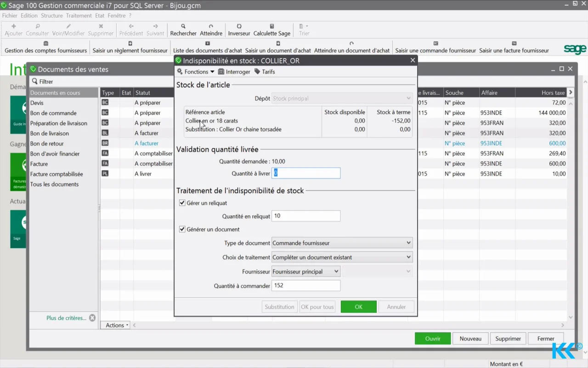
Task: Open the Etat menu
Action: pyautogui.click(x=100, y=16)
